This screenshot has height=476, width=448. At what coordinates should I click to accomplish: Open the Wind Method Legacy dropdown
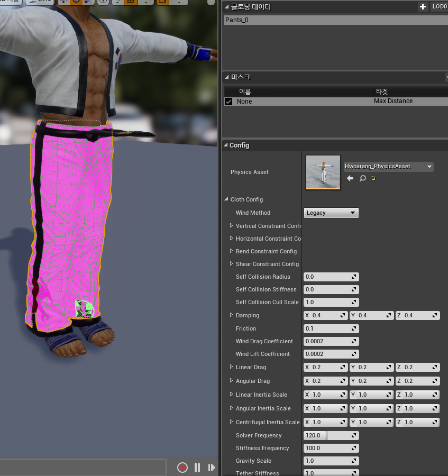[331, 213]
